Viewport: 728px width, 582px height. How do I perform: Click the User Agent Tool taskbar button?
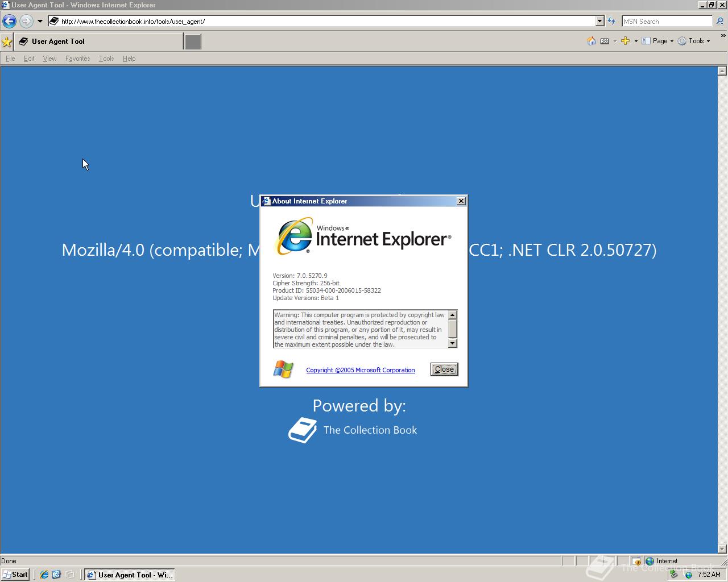click(130, 575)
